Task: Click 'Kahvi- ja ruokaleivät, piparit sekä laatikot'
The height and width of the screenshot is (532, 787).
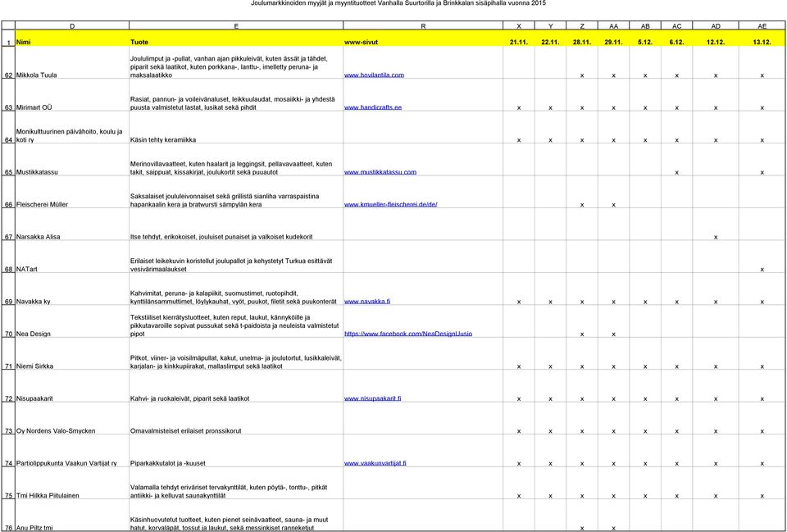Action: pos(189,398)
